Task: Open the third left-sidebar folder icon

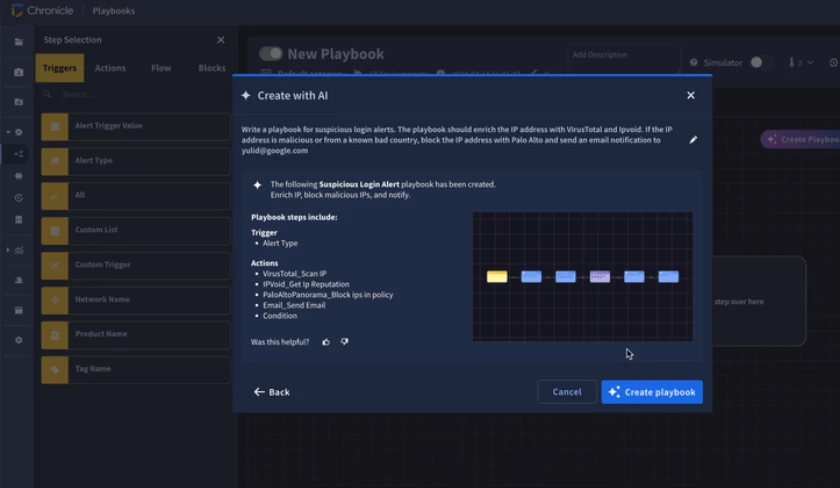Action: point(19,102)
